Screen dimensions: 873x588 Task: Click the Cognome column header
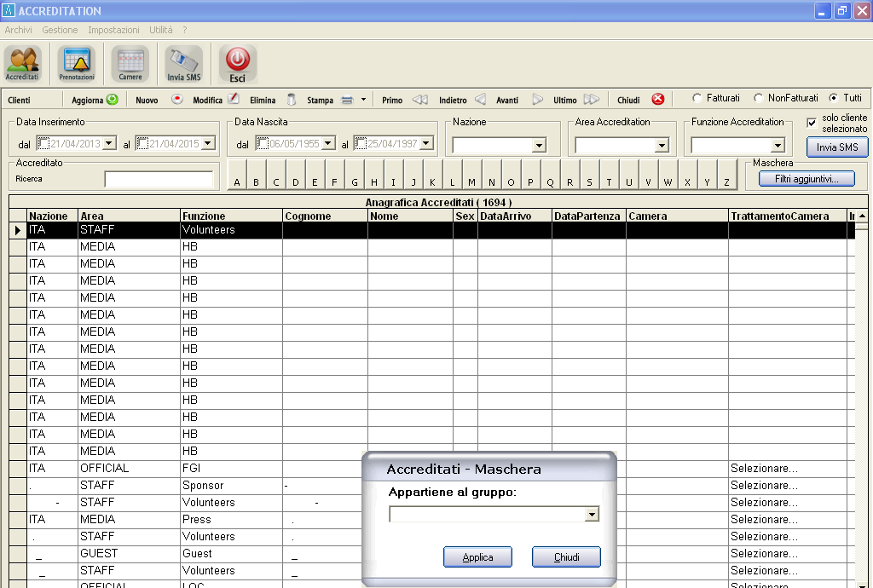[325, 216]
